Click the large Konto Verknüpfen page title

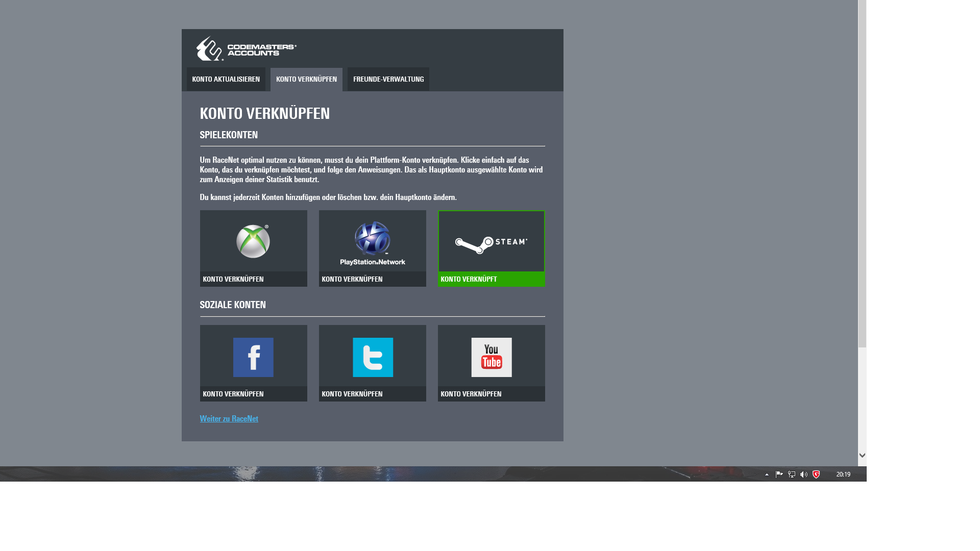(265, 113)
